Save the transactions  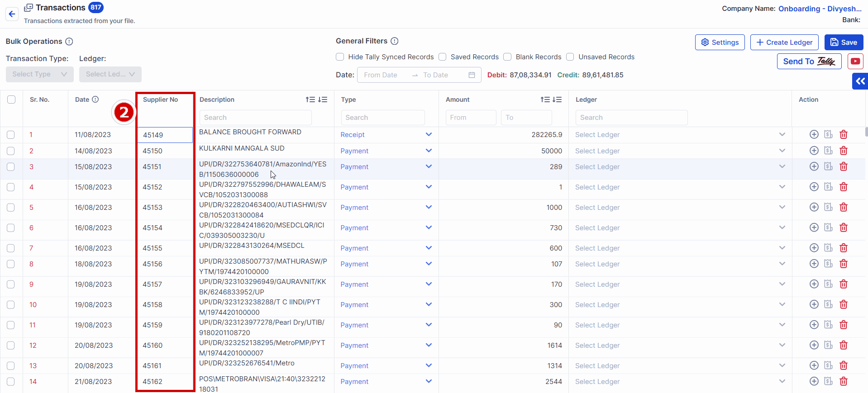(x=844, y=43)
